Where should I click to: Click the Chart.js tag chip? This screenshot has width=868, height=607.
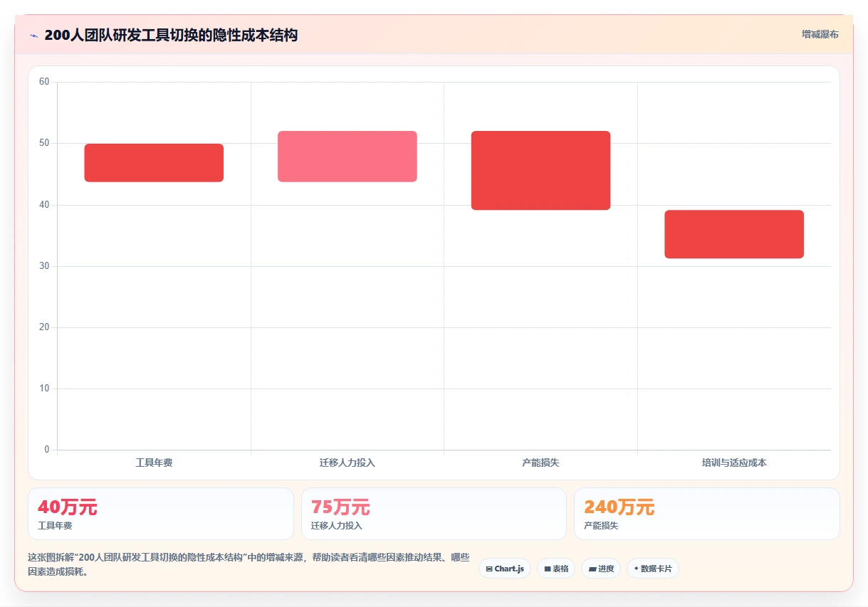[505, 569]
